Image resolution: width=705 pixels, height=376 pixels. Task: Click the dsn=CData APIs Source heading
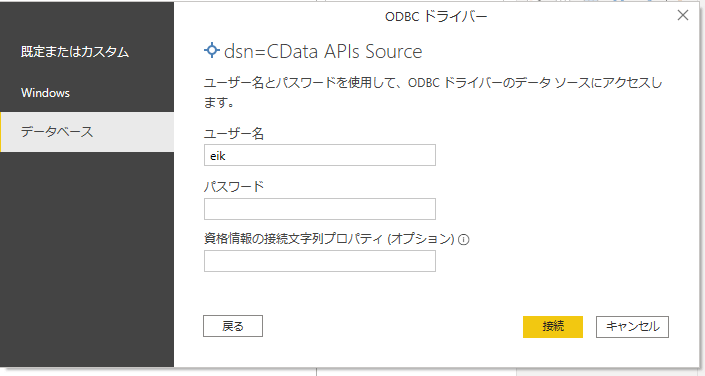tap(323, 51)
